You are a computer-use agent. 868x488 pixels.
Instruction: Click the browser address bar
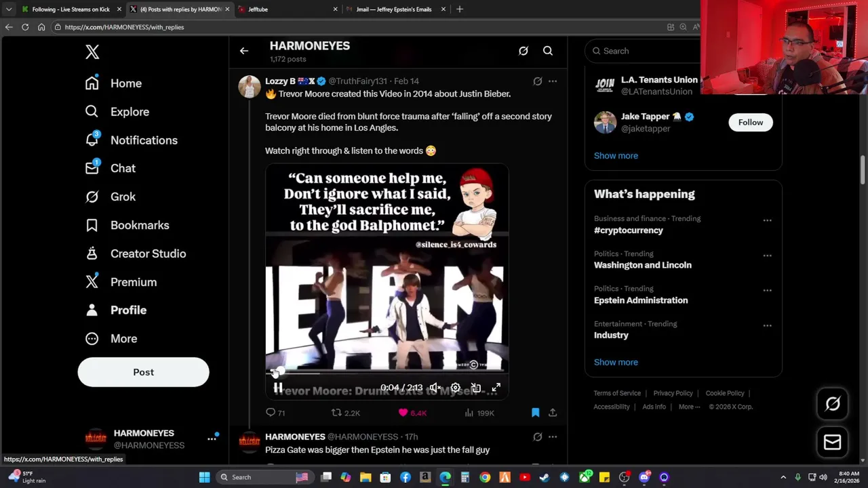tap(359, 27)
